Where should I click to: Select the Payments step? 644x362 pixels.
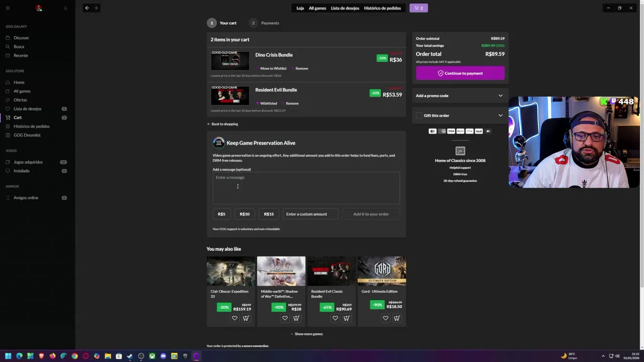264,23
